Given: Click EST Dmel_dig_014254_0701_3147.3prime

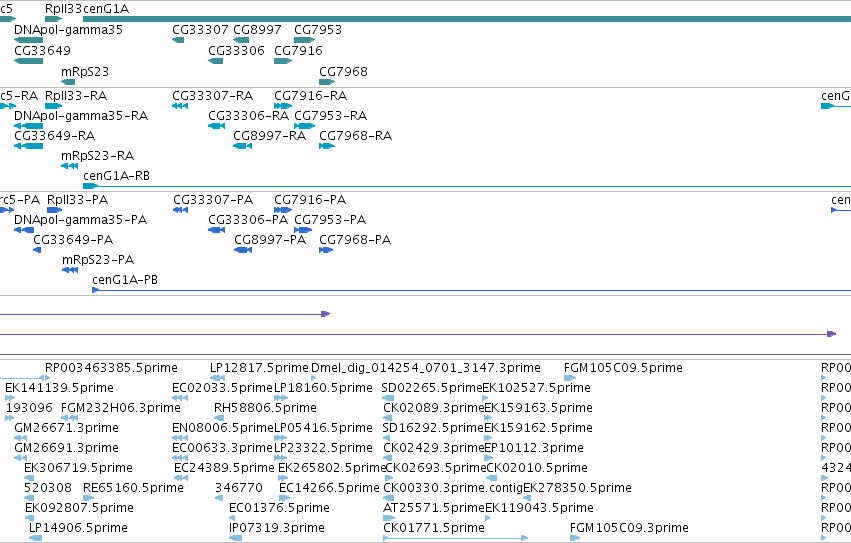Looking at the screenshot, I should pyautogui.click(x=313, y=378).
